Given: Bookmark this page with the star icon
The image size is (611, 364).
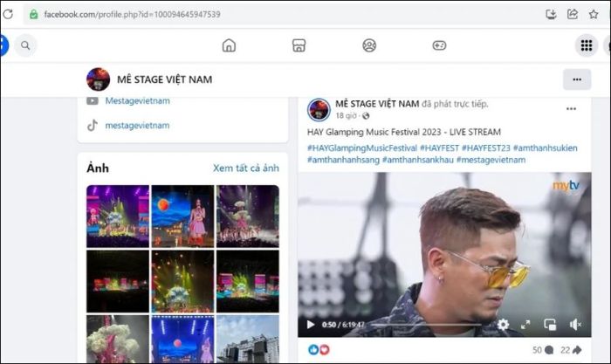Looking at the screenshot, I should pyautogui.click(x=594, y=15).
